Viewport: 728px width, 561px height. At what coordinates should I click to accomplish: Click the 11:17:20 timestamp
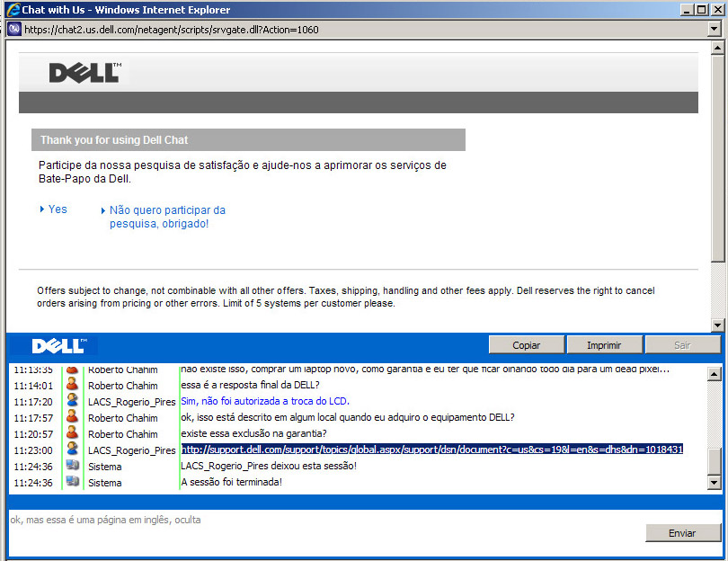(33, 402)
